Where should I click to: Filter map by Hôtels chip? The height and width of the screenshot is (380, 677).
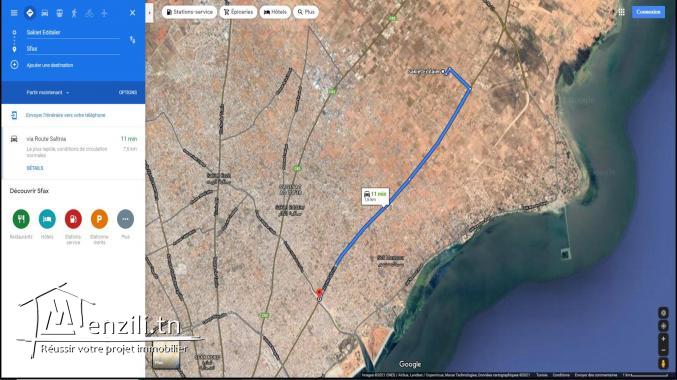coord(275,12)
